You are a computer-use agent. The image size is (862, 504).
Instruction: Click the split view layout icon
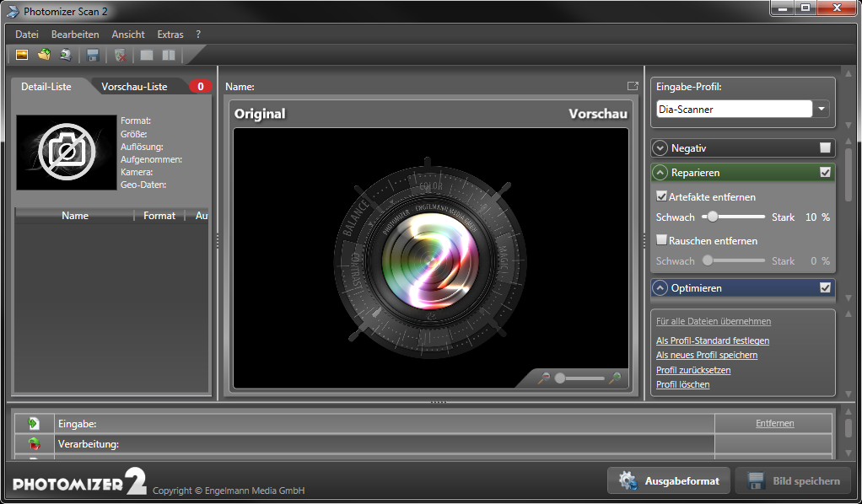(169, 56)
